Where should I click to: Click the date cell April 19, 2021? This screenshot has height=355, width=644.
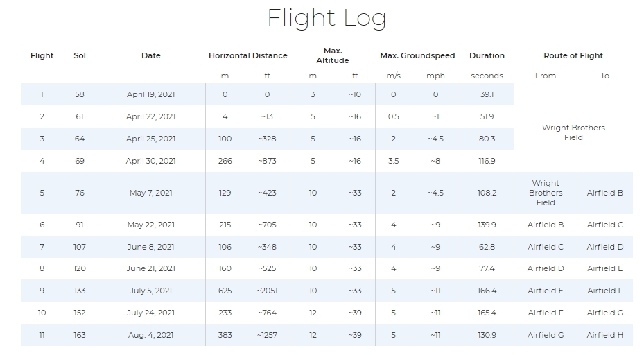click(151, 94)
